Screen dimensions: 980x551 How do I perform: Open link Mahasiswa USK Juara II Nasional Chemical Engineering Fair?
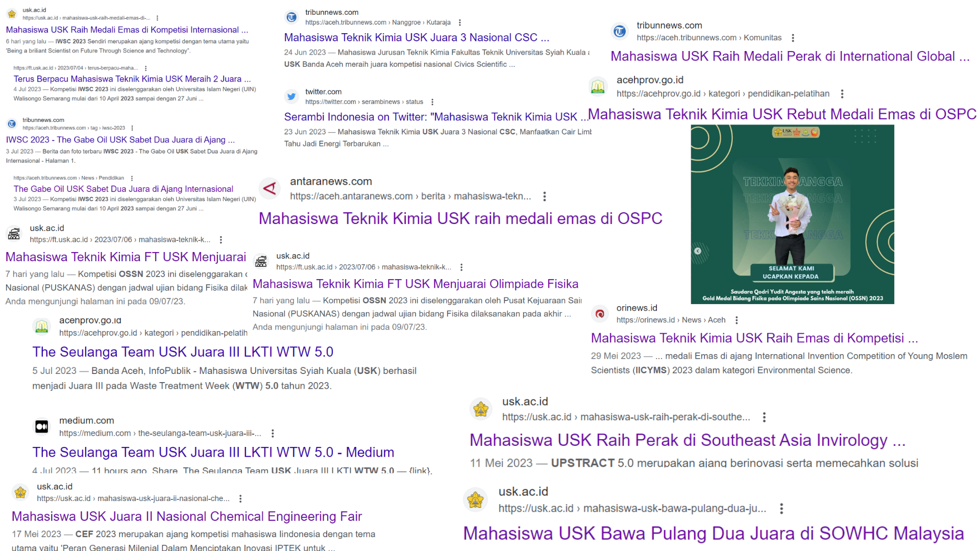(x=187, y=516)
